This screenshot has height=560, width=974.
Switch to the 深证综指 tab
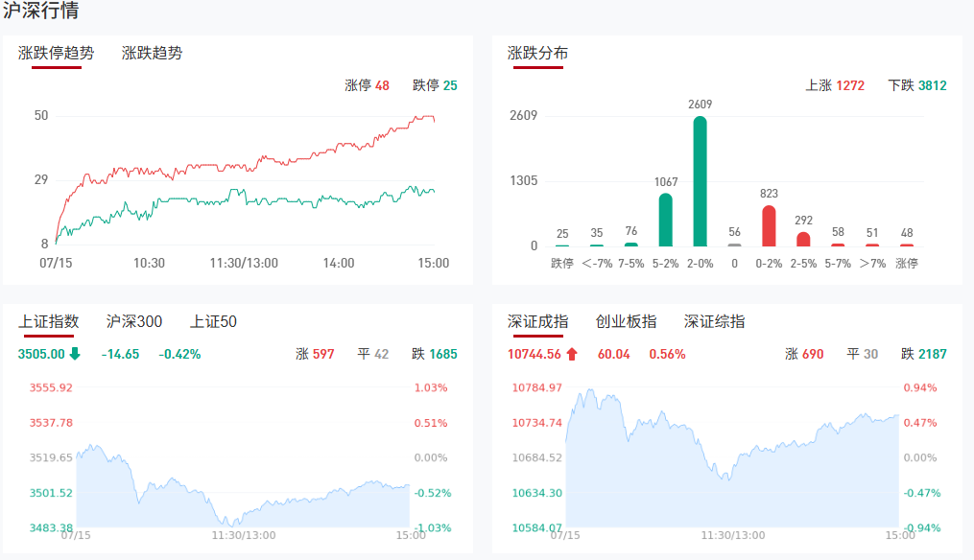click(x=714, y=322)
